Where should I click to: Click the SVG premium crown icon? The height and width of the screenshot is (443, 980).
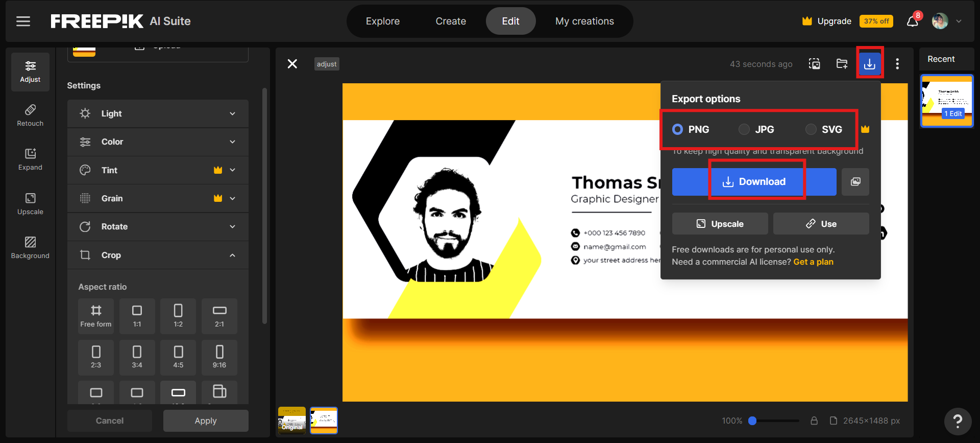[865, 129]
